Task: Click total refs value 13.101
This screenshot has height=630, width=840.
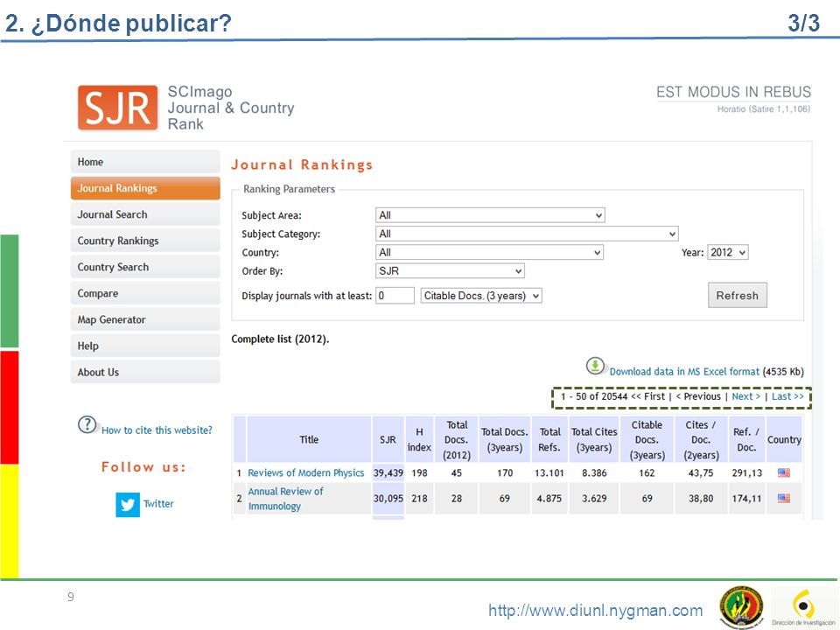Action: point(549,473)
